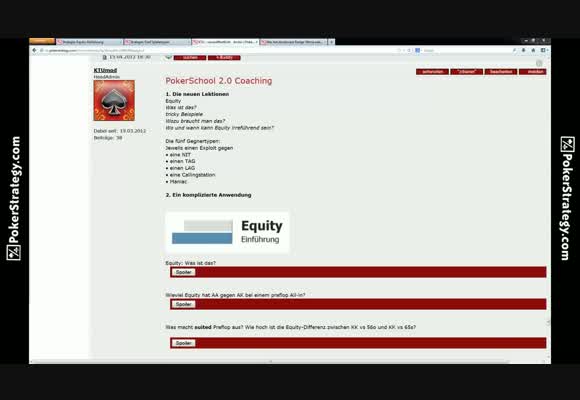Reveal the spoiler for the suited Preflop question
The height and width of the screenshot is (400, 580).
click(184, 343)
